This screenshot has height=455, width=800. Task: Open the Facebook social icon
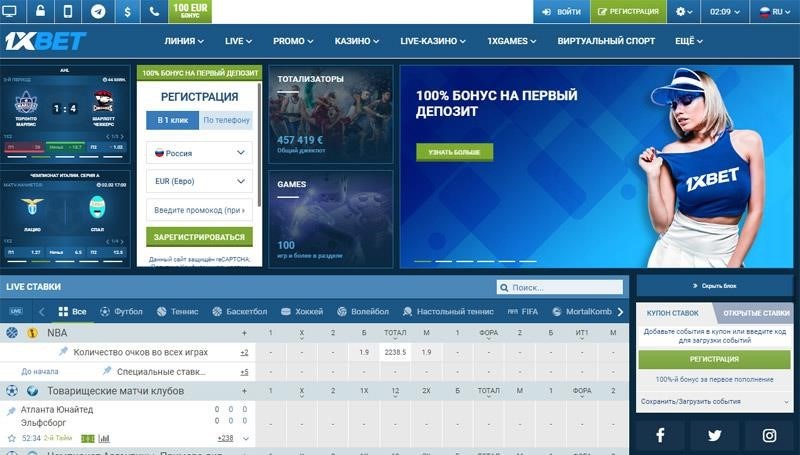(660, 435)
